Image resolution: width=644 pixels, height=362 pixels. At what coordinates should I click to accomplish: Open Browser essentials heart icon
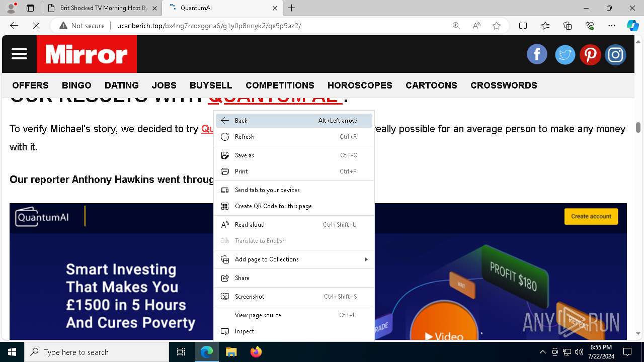tap(590, 26)
